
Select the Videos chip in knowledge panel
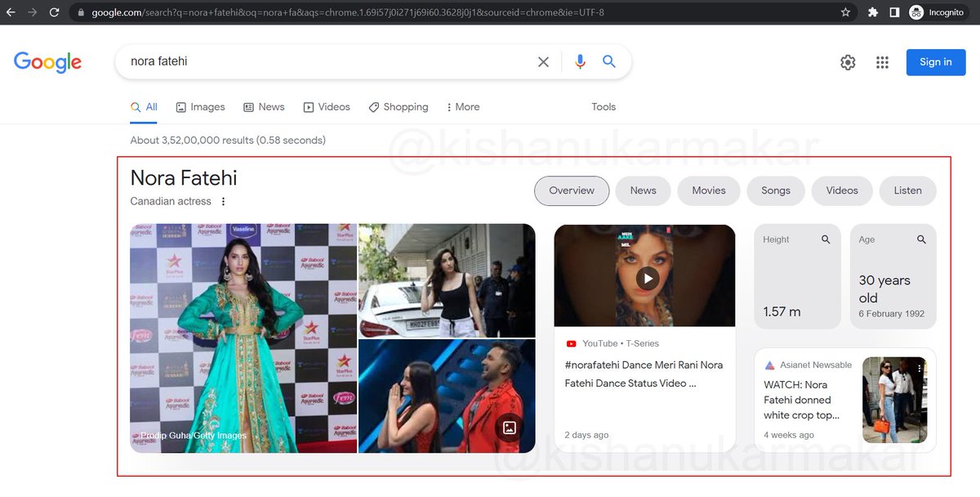tap(842, 190)
